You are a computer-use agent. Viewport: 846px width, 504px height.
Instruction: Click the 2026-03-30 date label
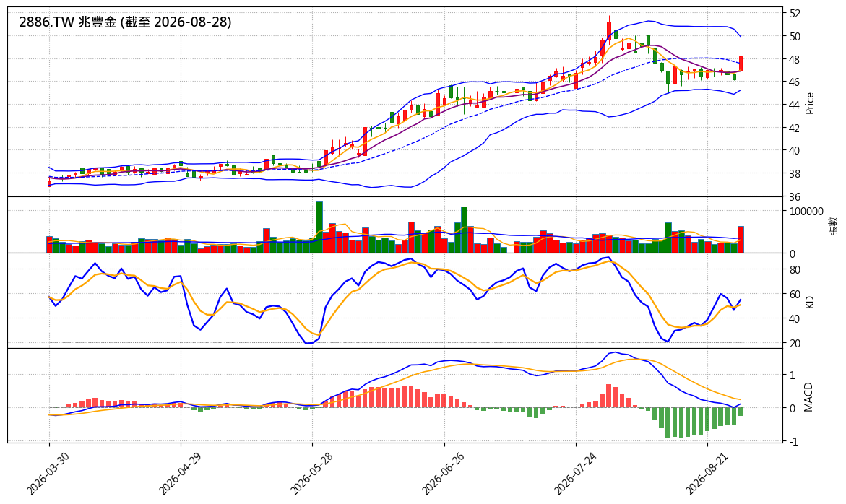47,473
